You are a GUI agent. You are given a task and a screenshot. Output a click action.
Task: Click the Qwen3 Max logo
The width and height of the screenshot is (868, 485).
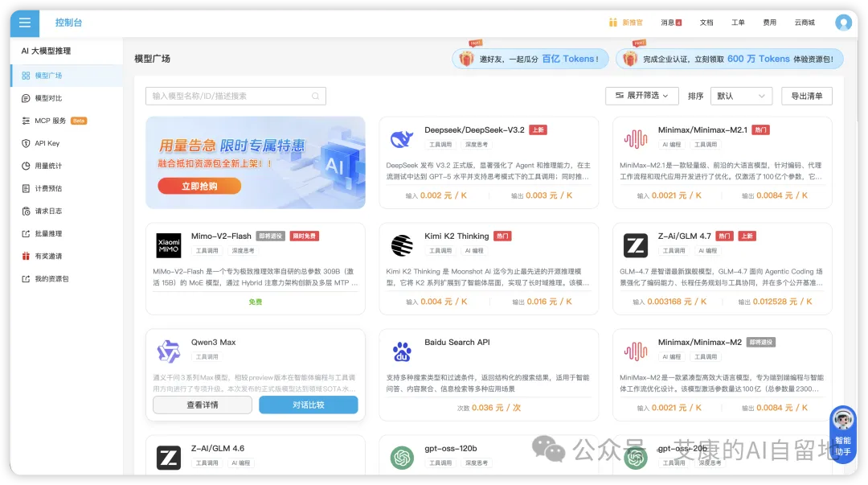coord(168,351)
